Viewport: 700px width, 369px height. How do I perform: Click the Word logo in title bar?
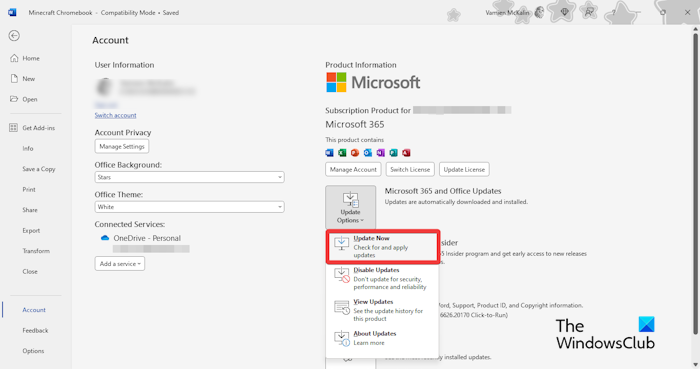tap(12, 12)
